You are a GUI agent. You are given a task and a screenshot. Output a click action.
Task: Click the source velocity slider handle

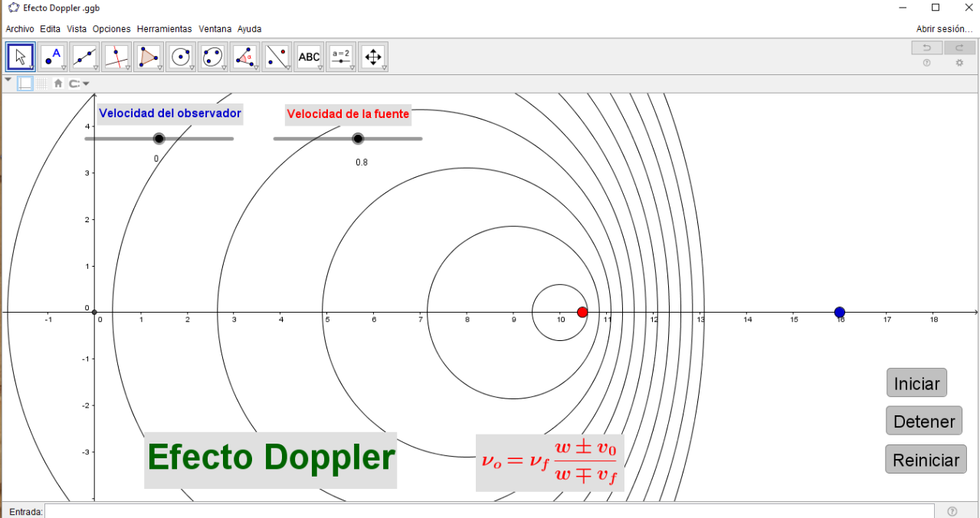tap(358, 139)
